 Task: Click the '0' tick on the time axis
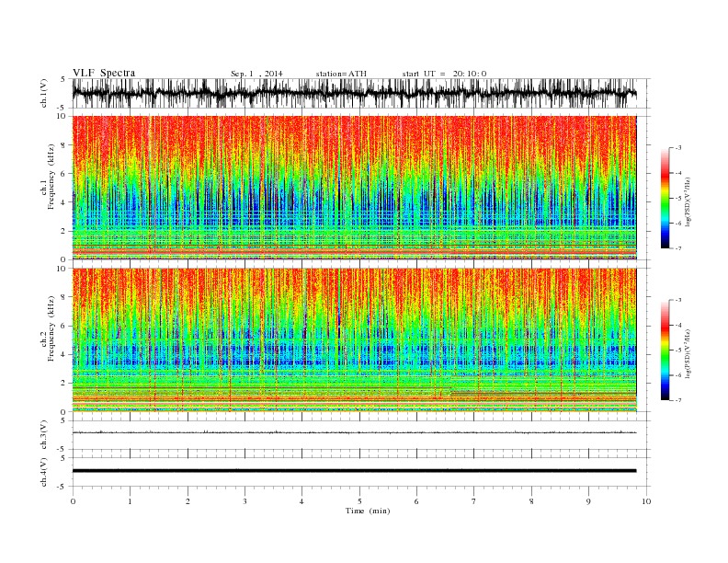(73, 501)
